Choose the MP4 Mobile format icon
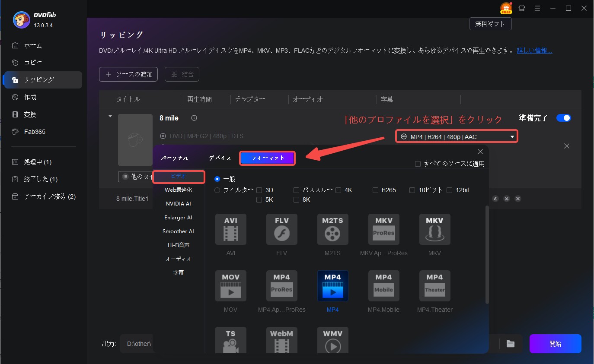 point(384,286)
